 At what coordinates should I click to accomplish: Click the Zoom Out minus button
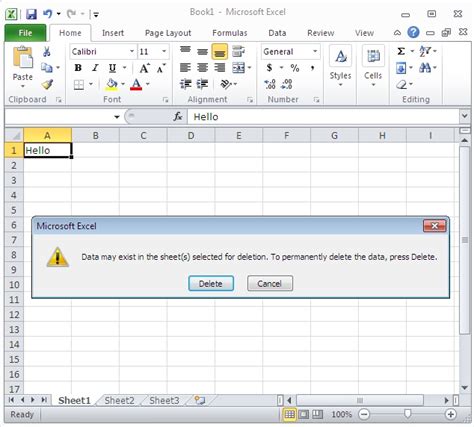pos(364,414)
